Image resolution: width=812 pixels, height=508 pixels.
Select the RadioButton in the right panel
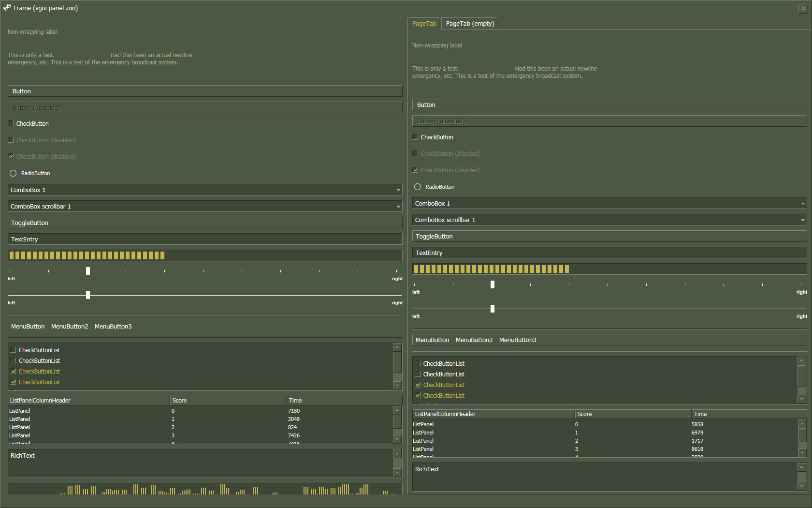(417, 187)
